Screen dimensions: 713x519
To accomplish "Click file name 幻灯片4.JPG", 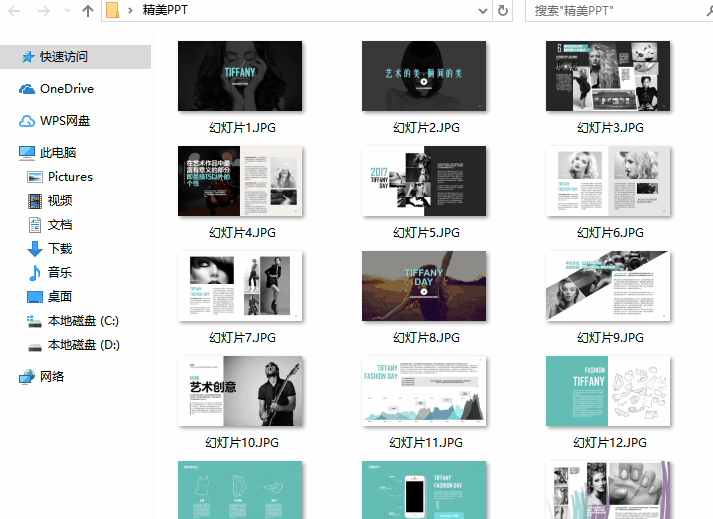I will point(242,233).
